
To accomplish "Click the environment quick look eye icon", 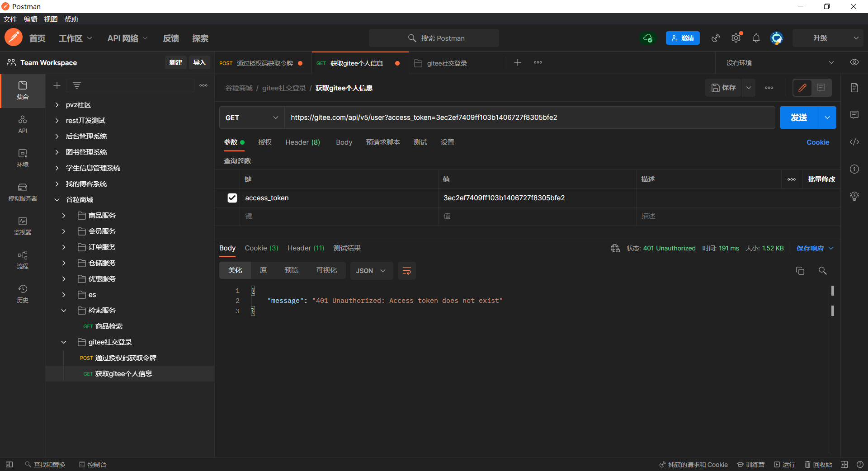I will (x=854, y=62).
